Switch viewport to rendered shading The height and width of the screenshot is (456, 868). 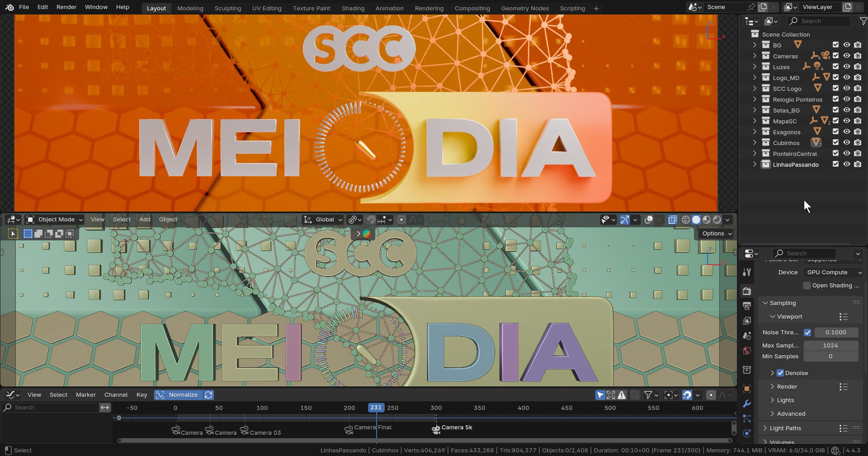tap(717, 220)
